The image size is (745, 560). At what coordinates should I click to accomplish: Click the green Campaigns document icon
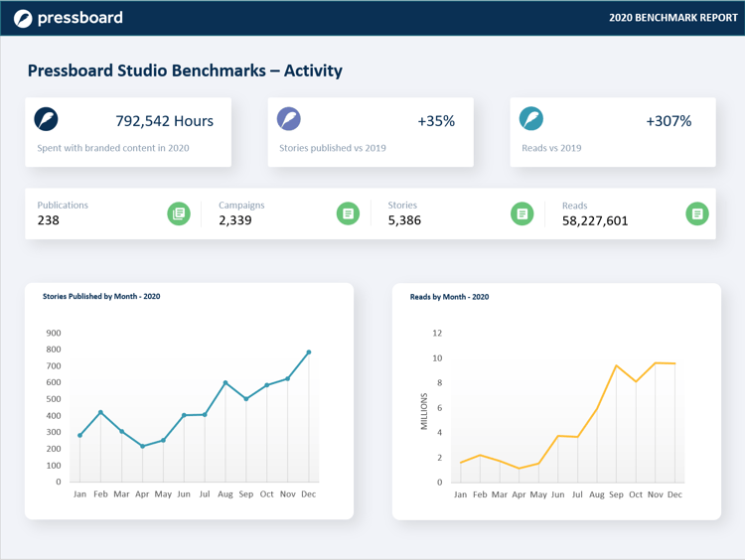(348, 213)
